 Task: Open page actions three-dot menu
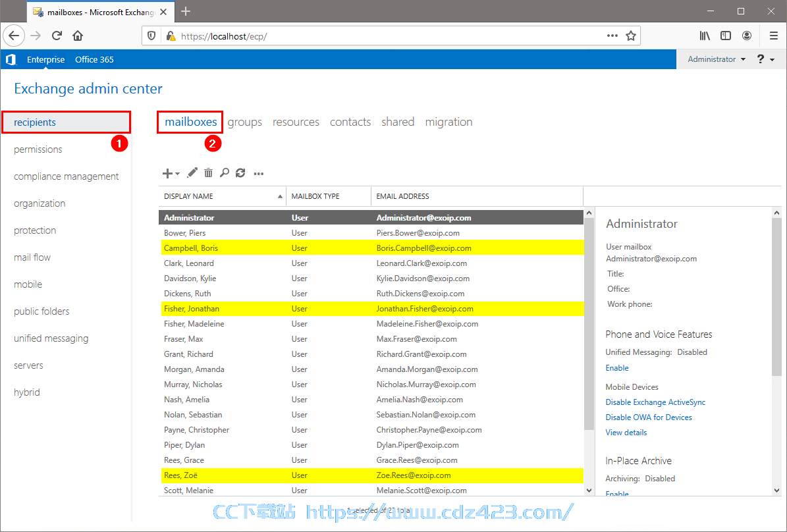pos(612,36)
